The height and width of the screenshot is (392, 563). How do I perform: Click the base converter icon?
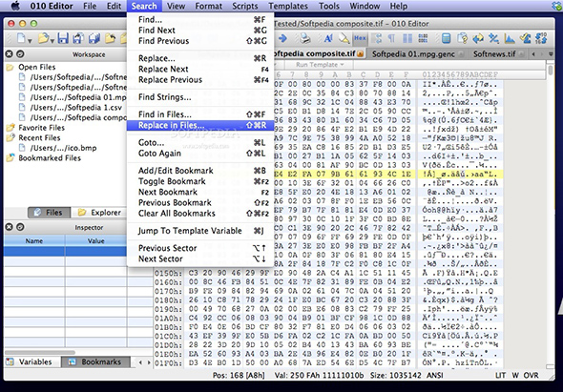pos(541,38)
